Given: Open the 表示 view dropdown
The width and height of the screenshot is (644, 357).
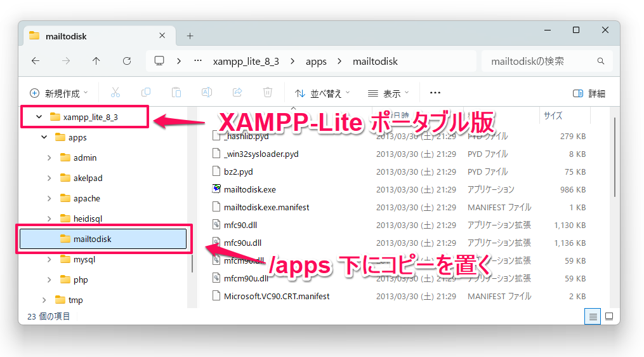Looking at the screenshot, I should click(x=388, y=93).
